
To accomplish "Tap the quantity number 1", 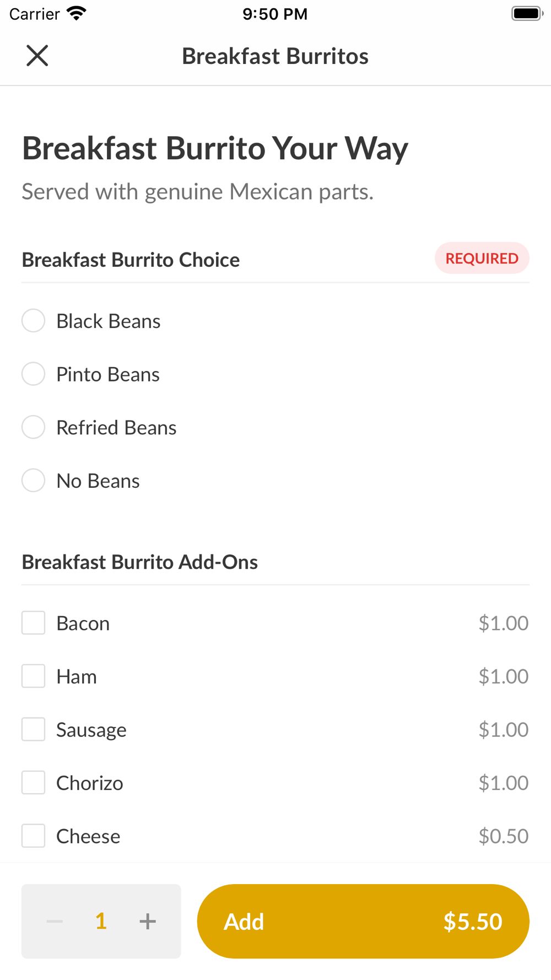I will click(x=101, y=921).
